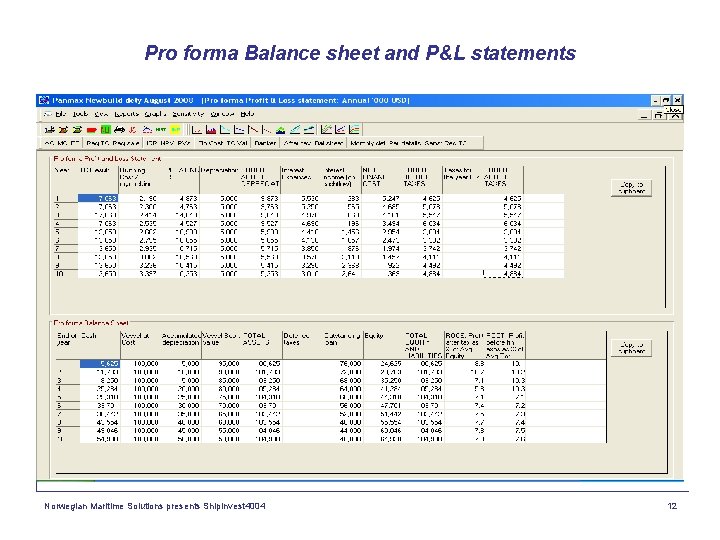
Task: Click the application icon in the title bar
Action: coord(44,100)
